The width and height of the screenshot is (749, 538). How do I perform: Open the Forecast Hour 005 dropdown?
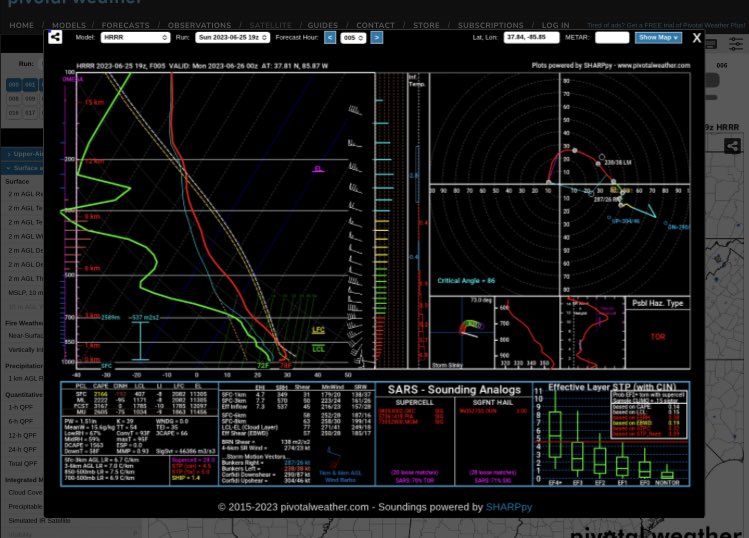click(x=353, y=38)
